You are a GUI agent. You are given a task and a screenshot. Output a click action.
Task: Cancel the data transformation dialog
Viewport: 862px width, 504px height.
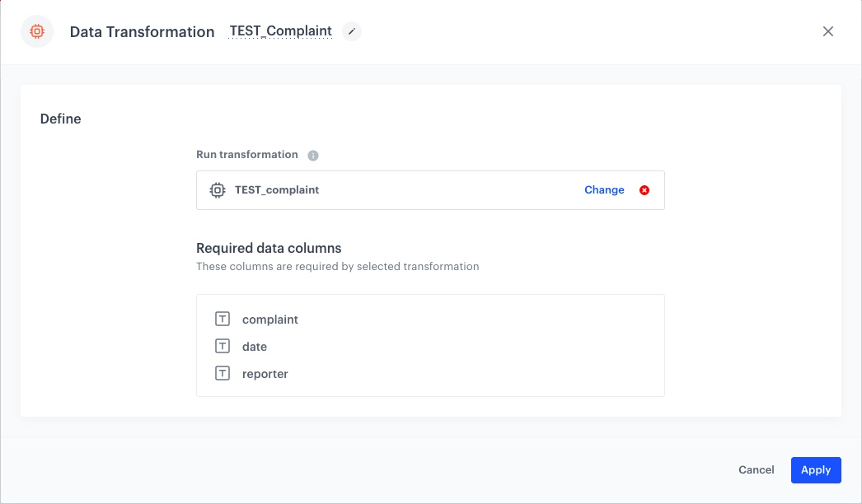pos(756,469)
